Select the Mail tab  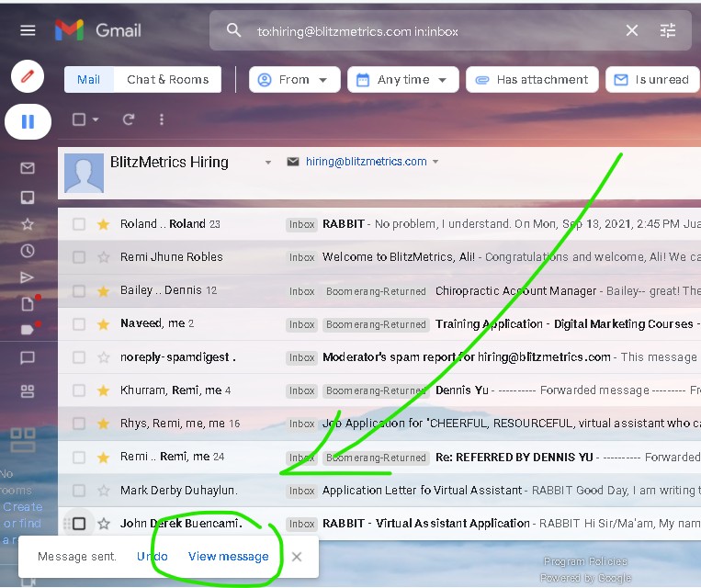[x=89, y=80]
